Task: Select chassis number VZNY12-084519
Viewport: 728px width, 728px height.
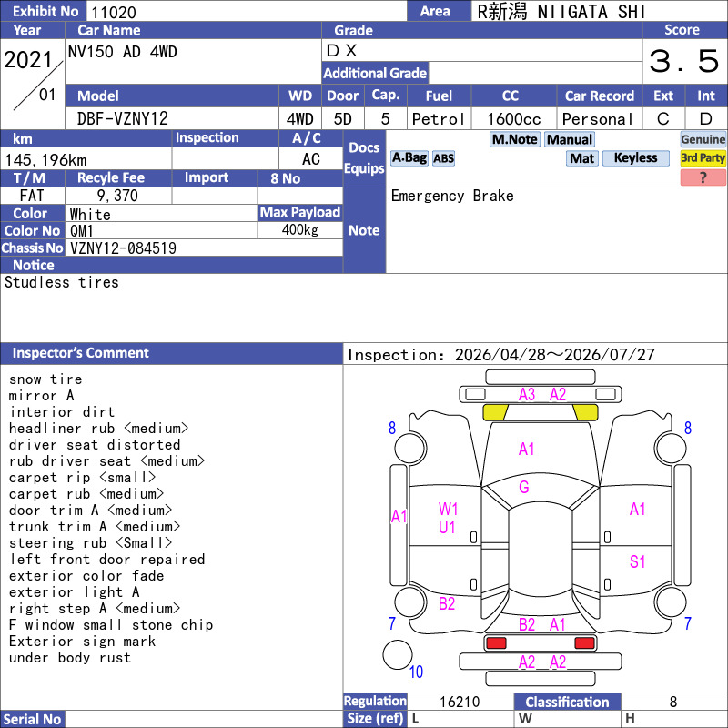Action: point(123,248)
